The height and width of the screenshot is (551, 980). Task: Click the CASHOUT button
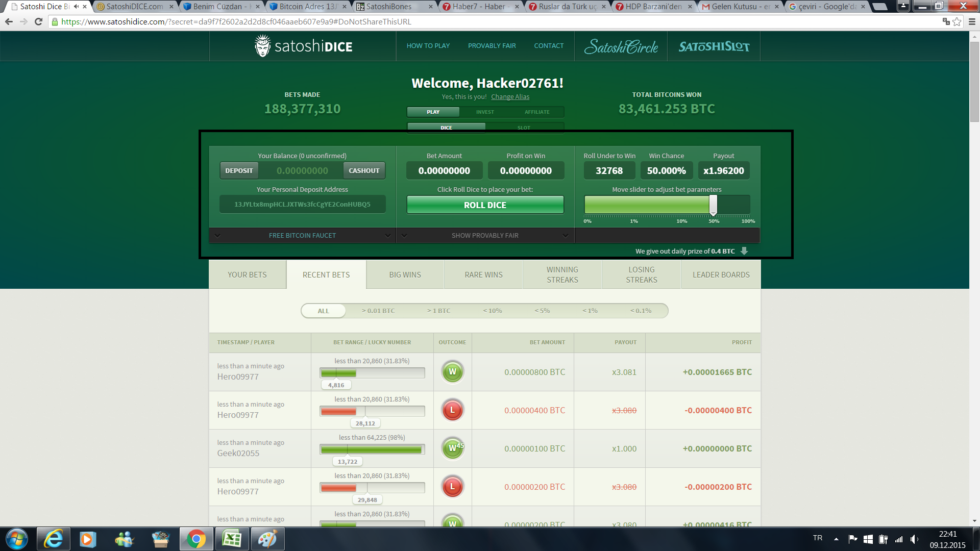click(x=364, y=170)
